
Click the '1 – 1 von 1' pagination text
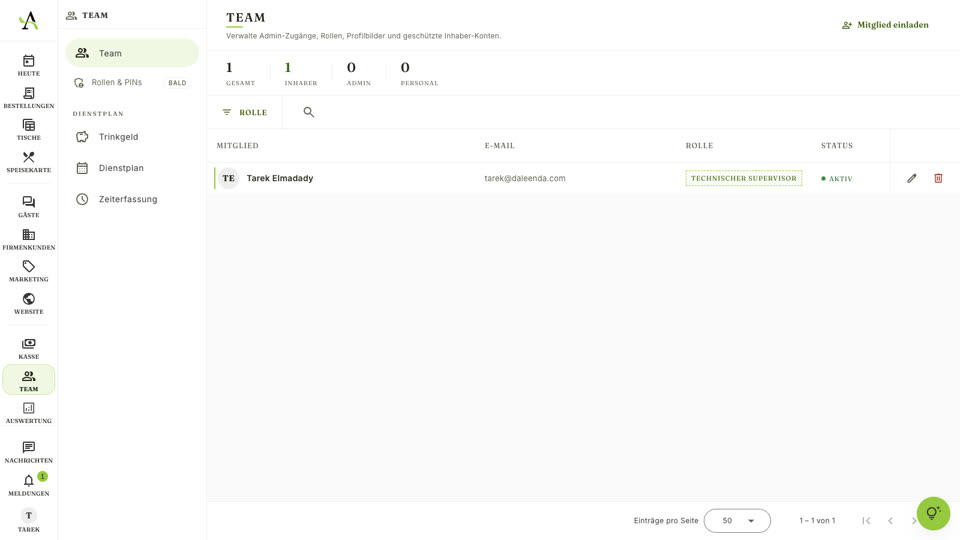(817, 520)
